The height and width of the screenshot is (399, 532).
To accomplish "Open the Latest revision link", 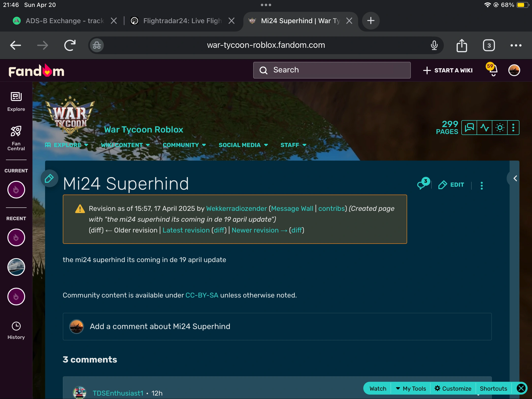I will tap(186, 230).
